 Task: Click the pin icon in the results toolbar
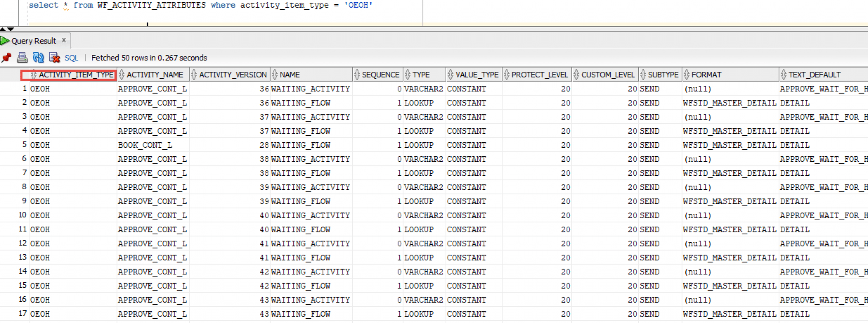(6, 58)
